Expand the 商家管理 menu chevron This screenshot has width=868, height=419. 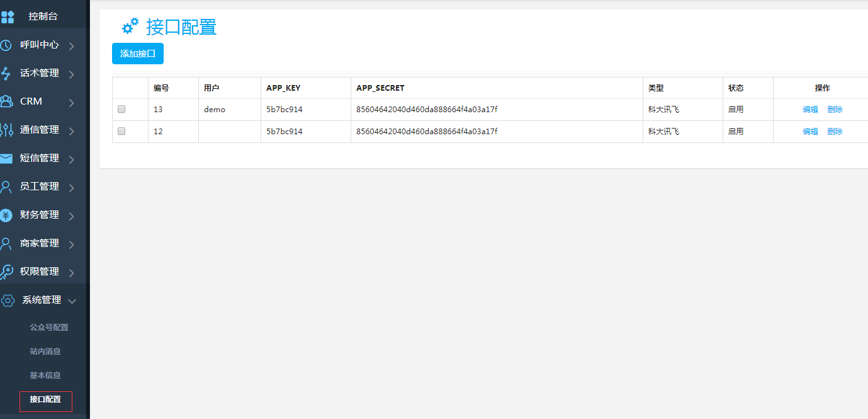pyautogui.click(x=72, y=244)
